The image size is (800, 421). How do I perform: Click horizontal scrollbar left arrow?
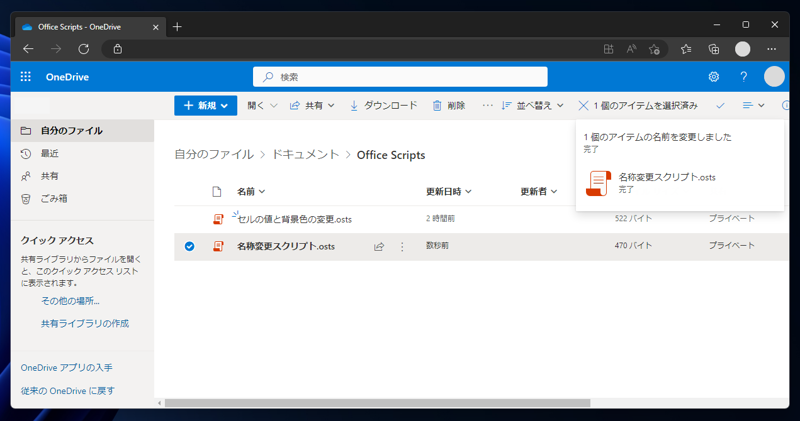(x=160, y=403)
